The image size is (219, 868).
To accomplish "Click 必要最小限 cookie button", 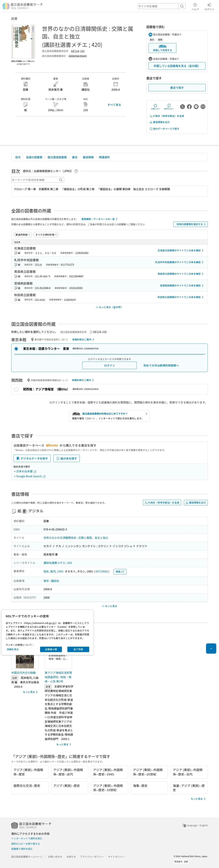I will pos(51,649).
